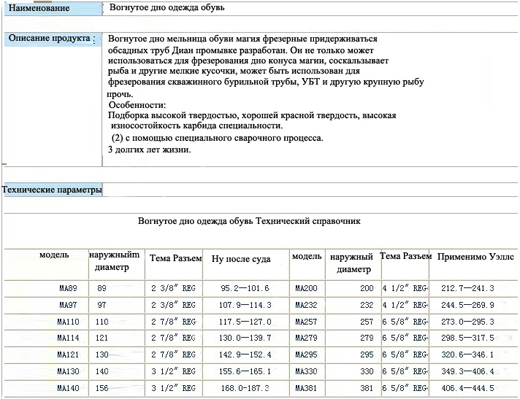This screenshot has width=520, height=399.
Task: Click the MA140 model cell
Action: point(68,388)
